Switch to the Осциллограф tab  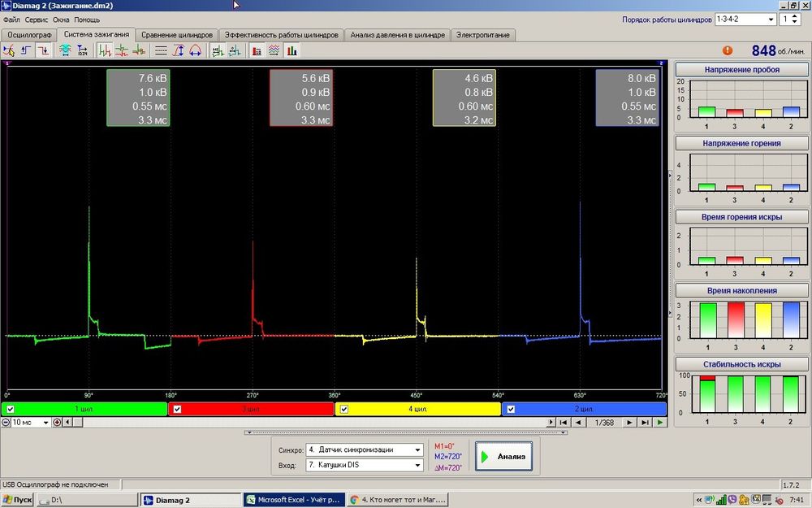(x=28, y=35)
